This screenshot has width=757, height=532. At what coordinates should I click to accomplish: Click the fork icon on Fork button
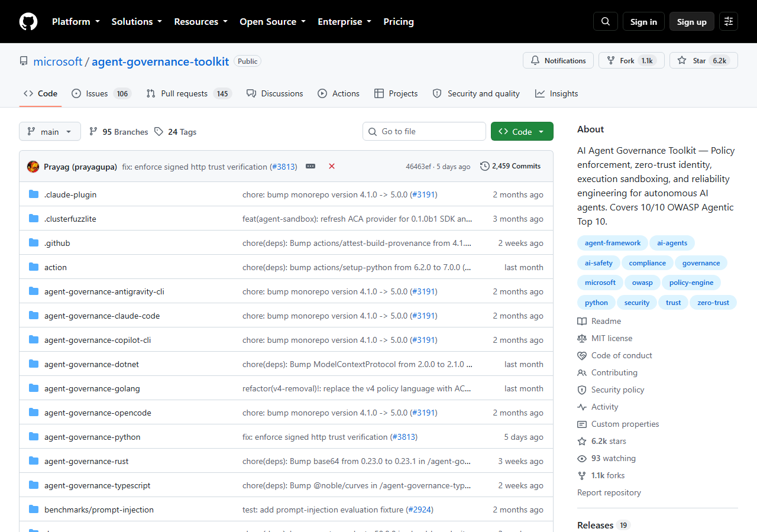click(x=611, y=60)
